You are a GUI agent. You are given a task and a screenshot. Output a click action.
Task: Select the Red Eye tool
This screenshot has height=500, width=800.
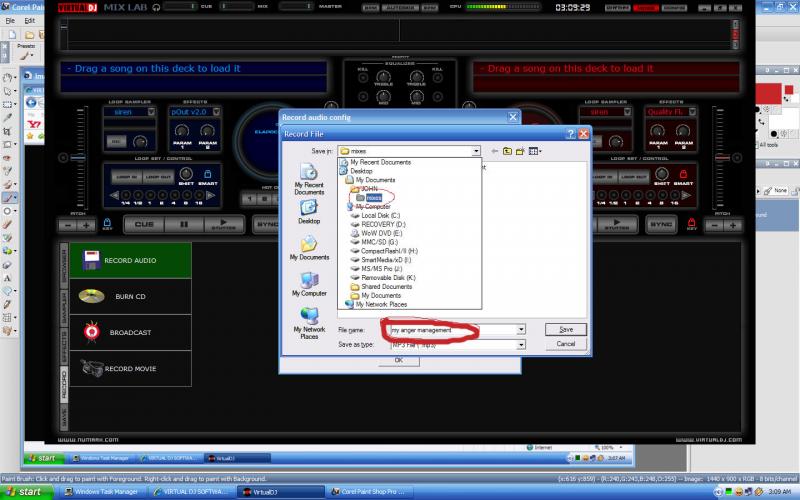click(8, 158)
